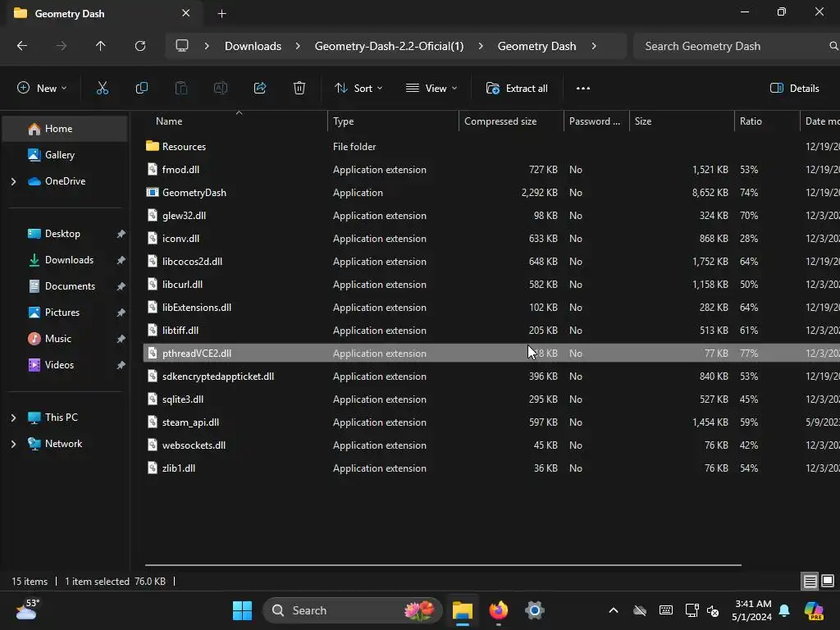Open the clock showing 3:41 AM
This screenshot has height=630, width=840.
point(752,610)
